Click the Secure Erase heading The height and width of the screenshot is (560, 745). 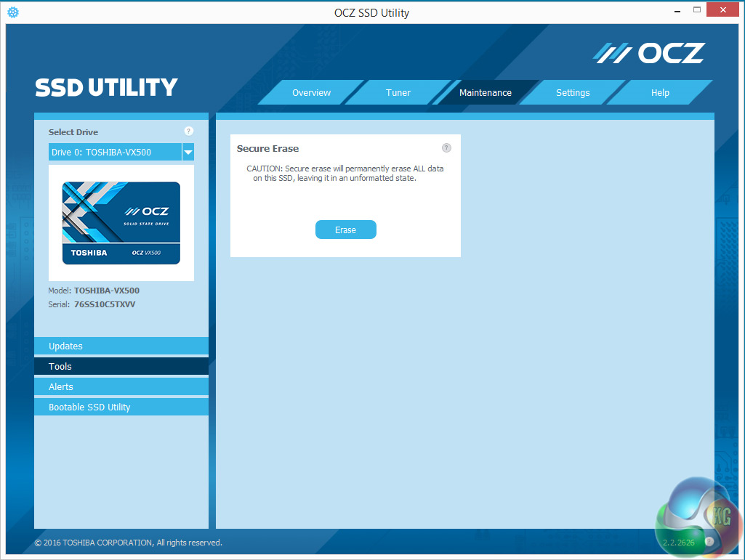coord(267,149)
